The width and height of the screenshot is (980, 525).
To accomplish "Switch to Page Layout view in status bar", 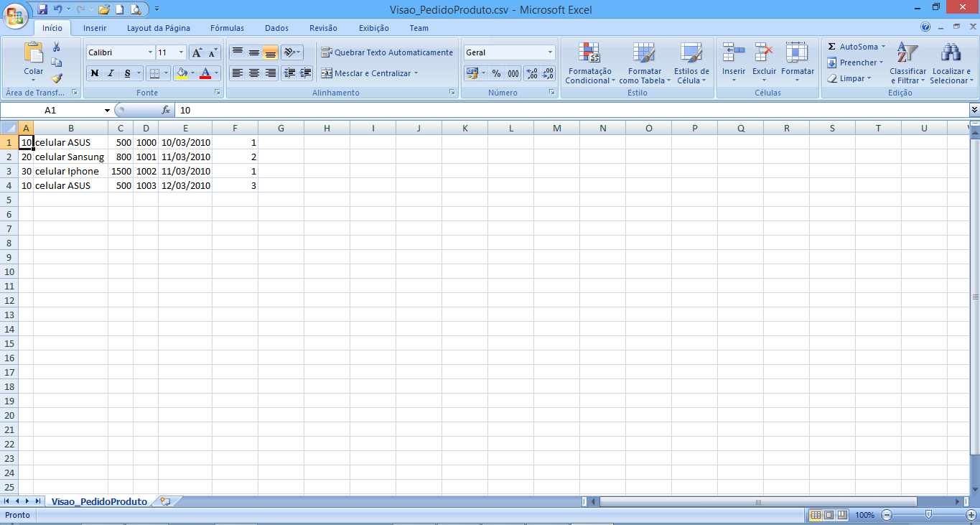I will click(829, 515).
